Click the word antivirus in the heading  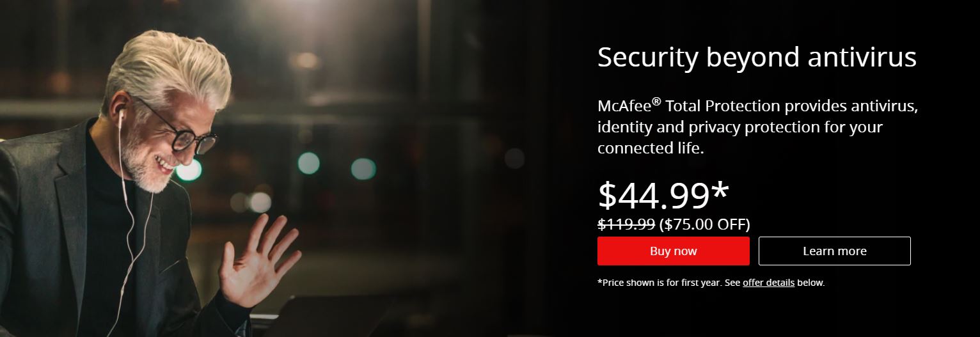(x=862, y=58)
